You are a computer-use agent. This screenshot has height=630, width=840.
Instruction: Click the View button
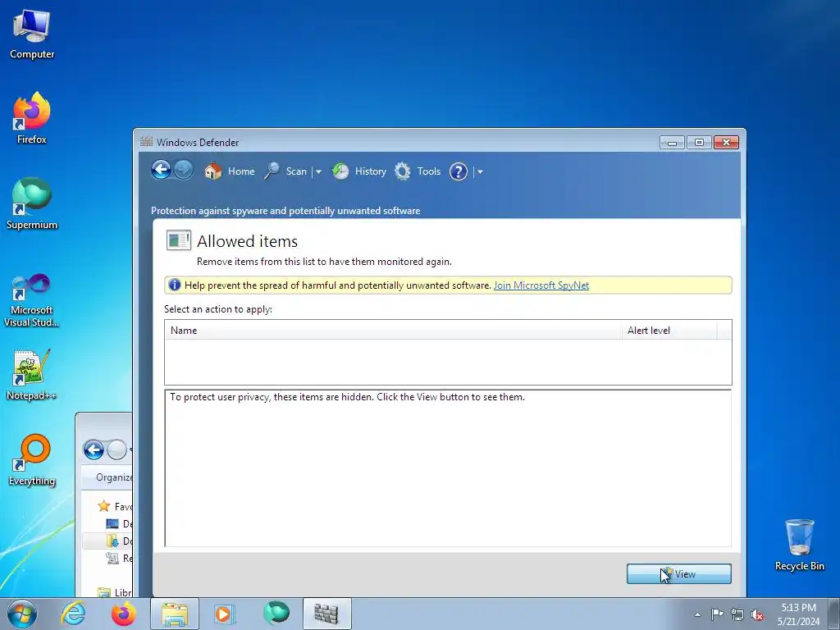pos(678,573)
